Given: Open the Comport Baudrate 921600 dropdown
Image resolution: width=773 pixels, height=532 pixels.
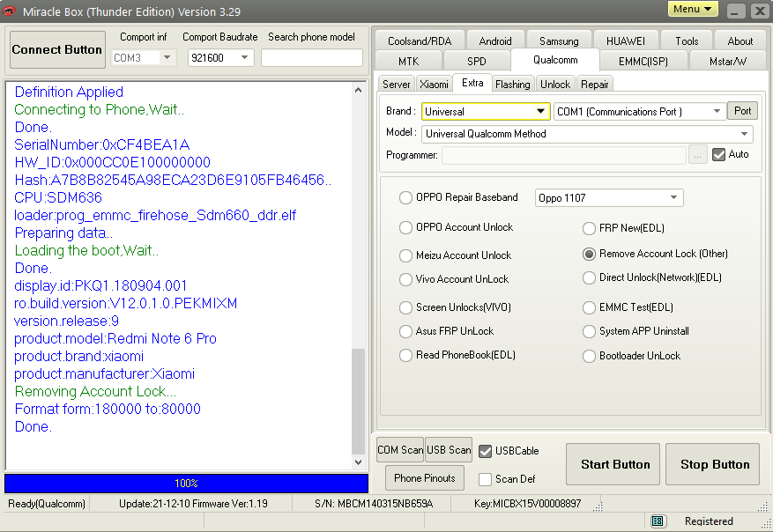Looking at the screenshot, I should pyautogui.click(x=220, y=57).
